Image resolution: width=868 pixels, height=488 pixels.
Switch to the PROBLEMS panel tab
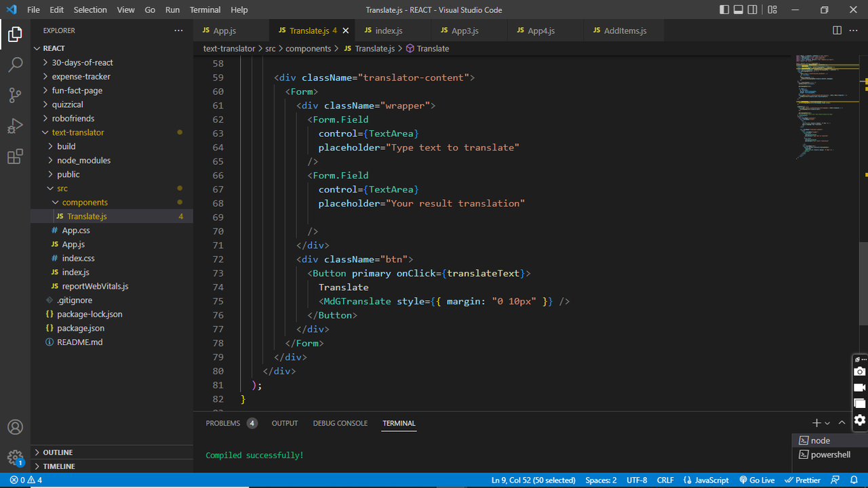pos(231,423)
